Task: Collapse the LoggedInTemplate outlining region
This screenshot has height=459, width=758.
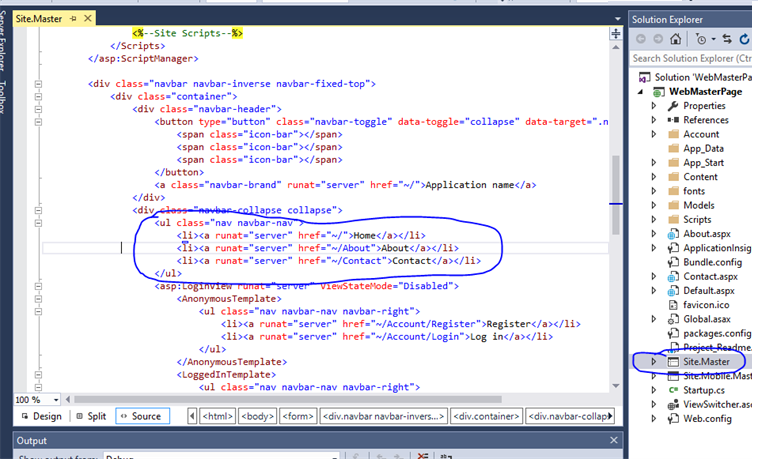Action: [x=38, y=375]
